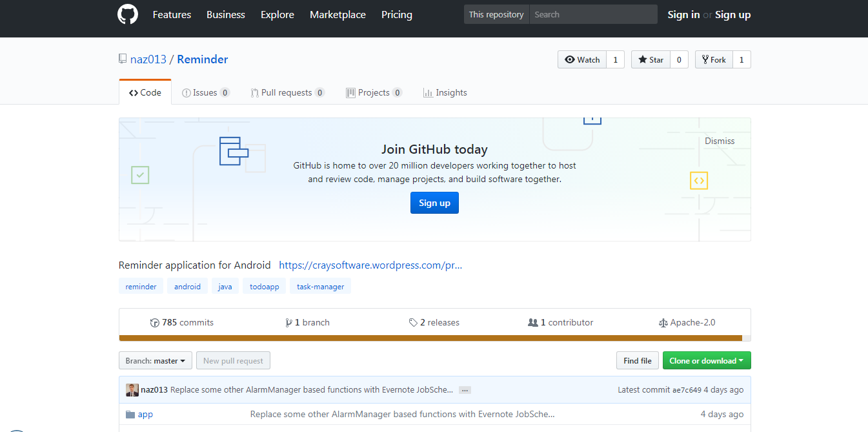
Task: Click the Watch button
Action: coord(582,59)
